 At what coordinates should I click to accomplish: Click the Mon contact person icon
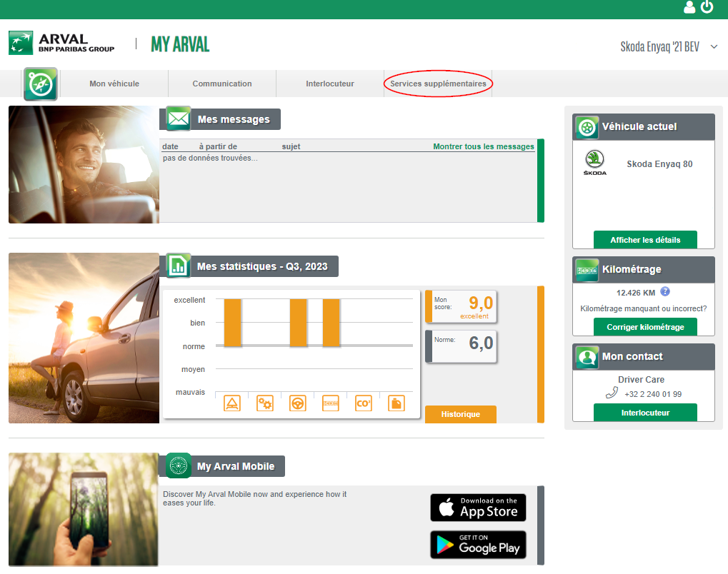point(586,356)
